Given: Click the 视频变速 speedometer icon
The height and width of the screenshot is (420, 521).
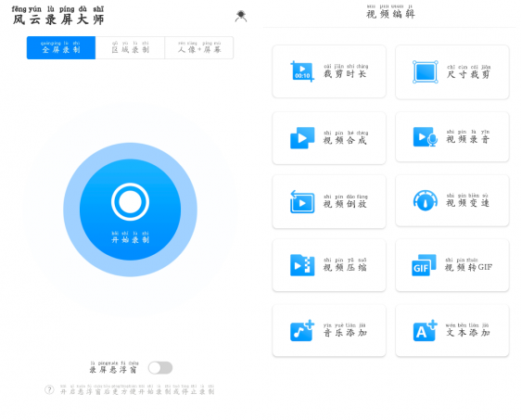Looking at the screenshot, I should click(425, 200).
